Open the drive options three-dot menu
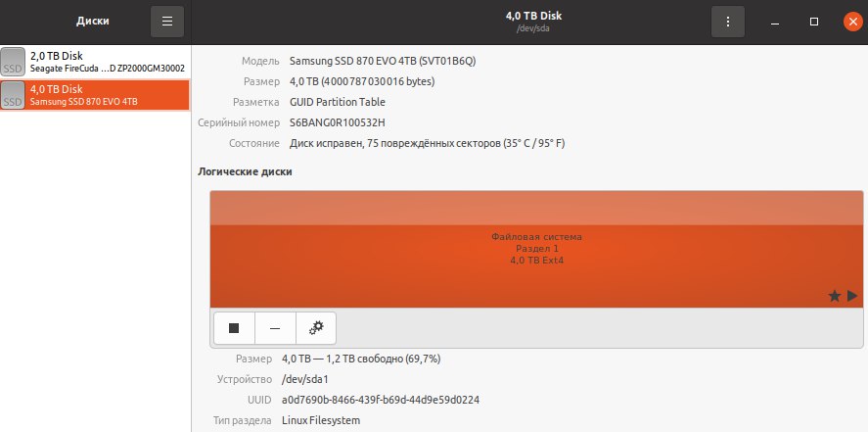This screenshot has height=432, width=868. (x=727, y=22)
